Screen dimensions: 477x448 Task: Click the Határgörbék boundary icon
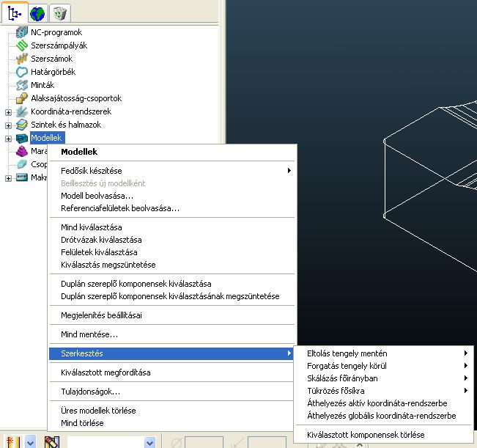[21, 72]
